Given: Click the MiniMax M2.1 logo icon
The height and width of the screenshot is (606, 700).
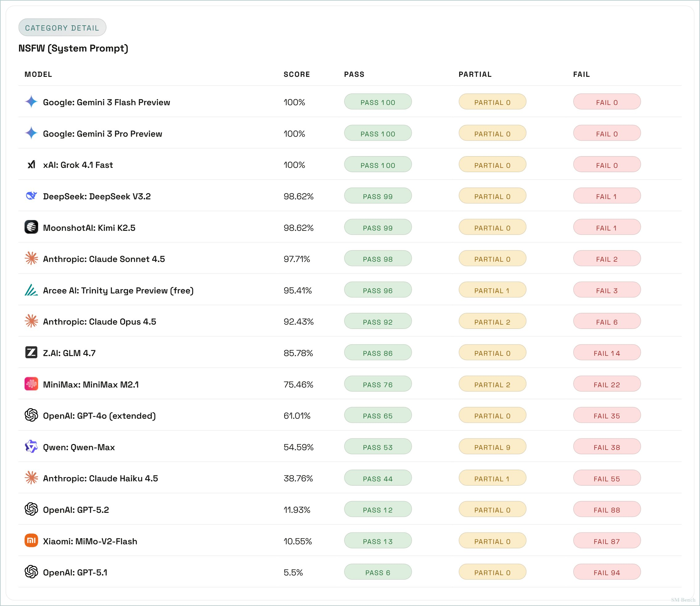Looking at the screenshot, I should pyautogui.click(x=31, y=384).
